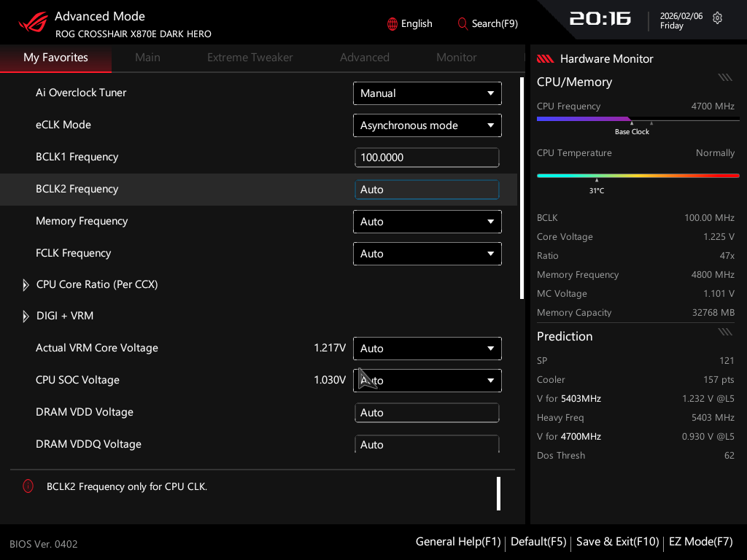Click the info icon beside help text
Screen dimensions: 747x560
(28, 486)
